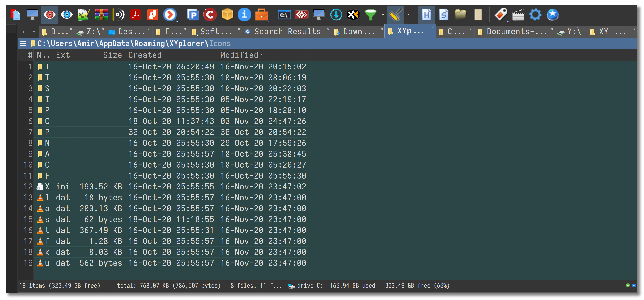Open the new-tab dropdown next to plus

coord(34,32)
